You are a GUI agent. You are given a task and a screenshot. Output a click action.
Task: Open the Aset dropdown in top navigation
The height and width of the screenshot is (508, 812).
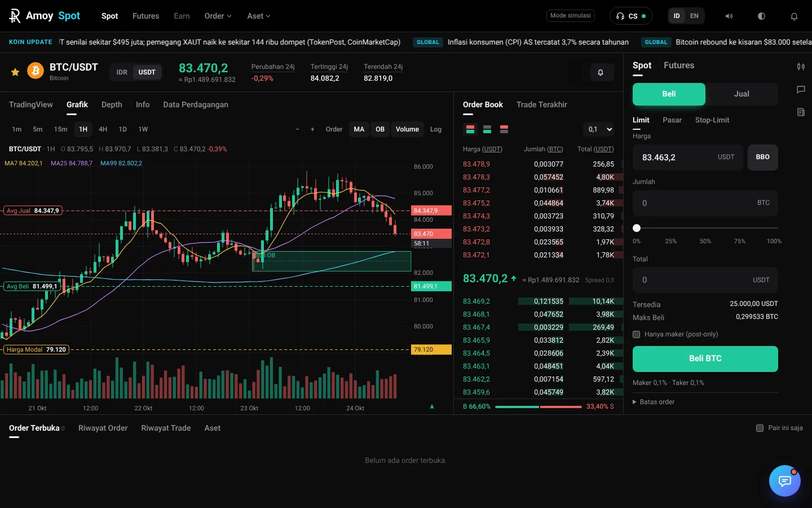coord(259,16)
